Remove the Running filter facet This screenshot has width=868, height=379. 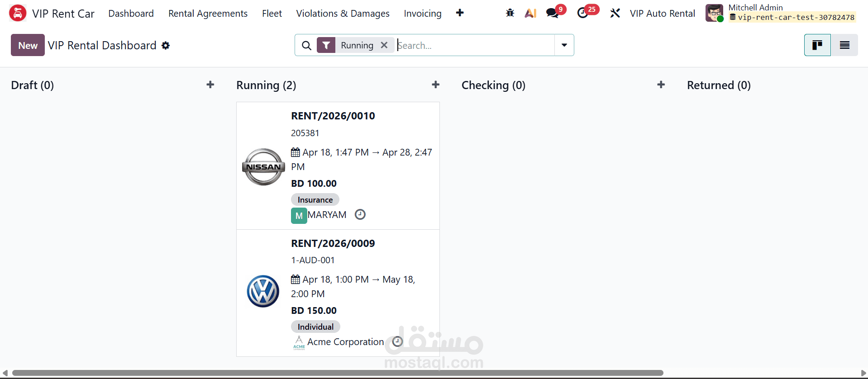pyautogui.click(x=384, y=45)
